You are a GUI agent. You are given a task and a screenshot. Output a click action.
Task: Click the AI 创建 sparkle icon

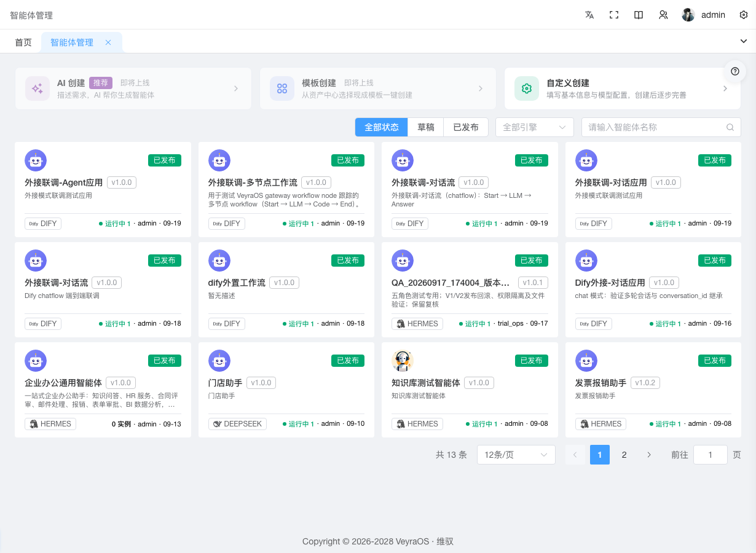pyautogui.click(x=37, y=88)
